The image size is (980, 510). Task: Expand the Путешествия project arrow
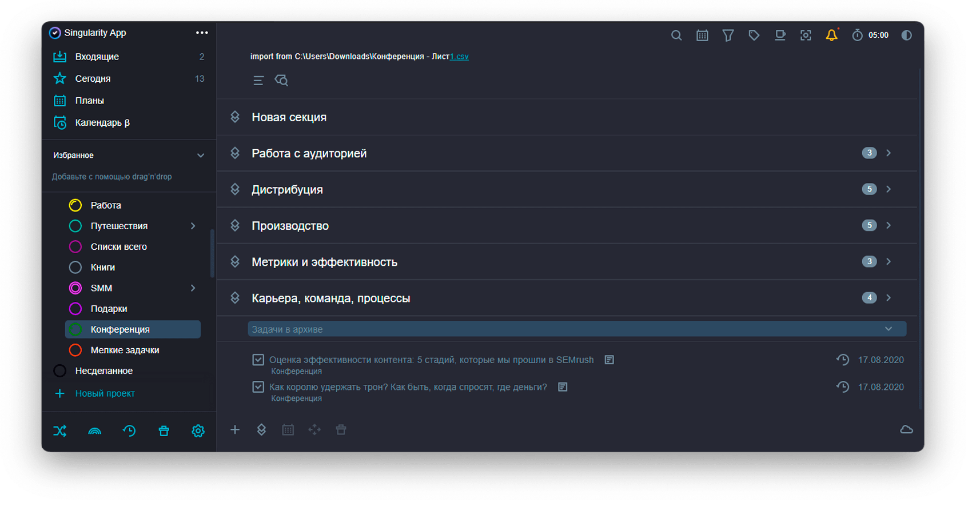coord(193,226)
